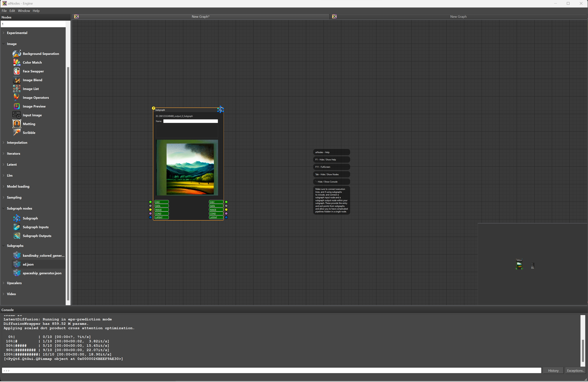This screenshot has width=588, height=382.
Task: Pick the Image Blend node icon
Action: (x=16, y=80)
